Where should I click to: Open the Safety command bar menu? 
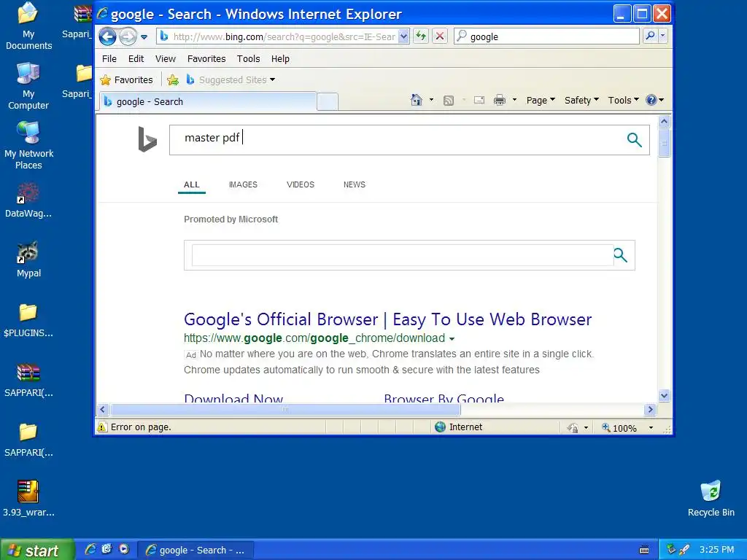click(x=581, y=100)
